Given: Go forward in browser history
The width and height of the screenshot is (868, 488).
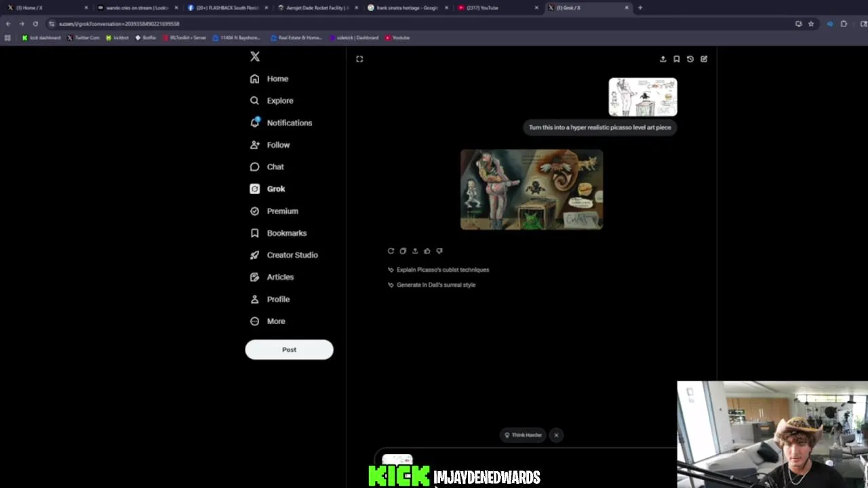Looking at the screenshot, I should point(22,24).
